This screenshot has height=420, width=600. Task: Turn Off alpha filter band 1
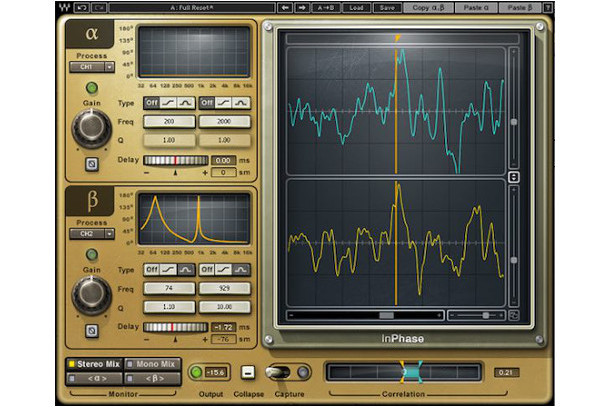(x=152, y=103)
